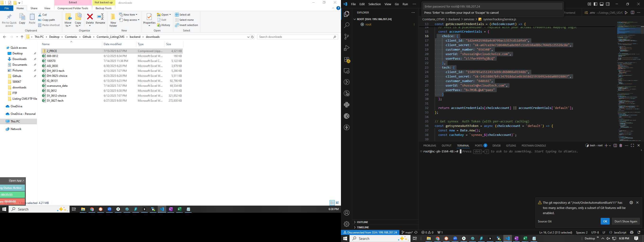Open the Python icon in activity bar
644x242 pixels.
pos(347,105)
